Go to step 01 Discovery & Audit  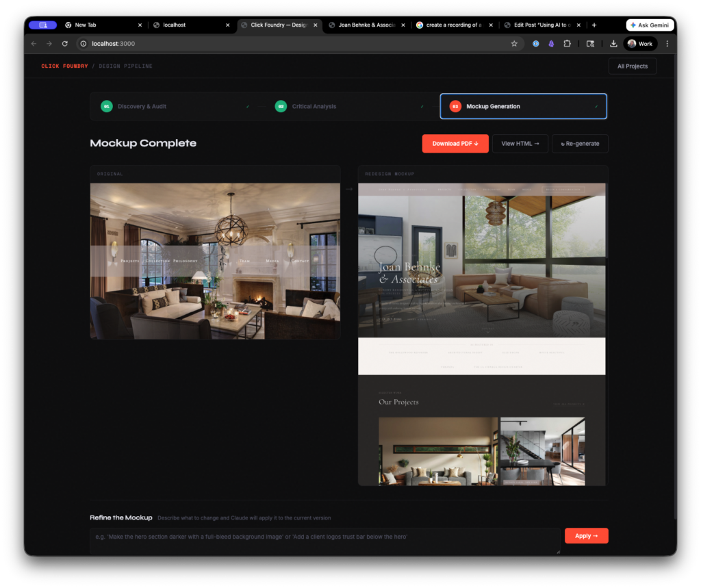[x=175, y=107]
